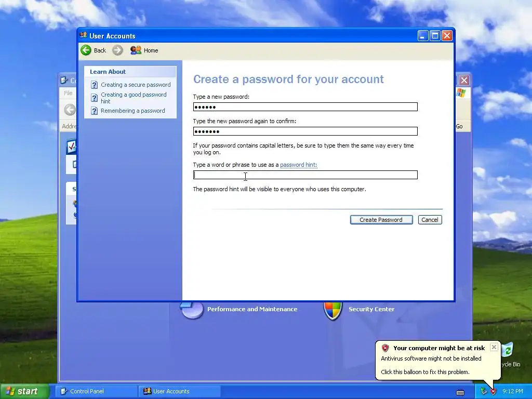
Task: Open the User Accounts Home page
Action: click(144, 50)
